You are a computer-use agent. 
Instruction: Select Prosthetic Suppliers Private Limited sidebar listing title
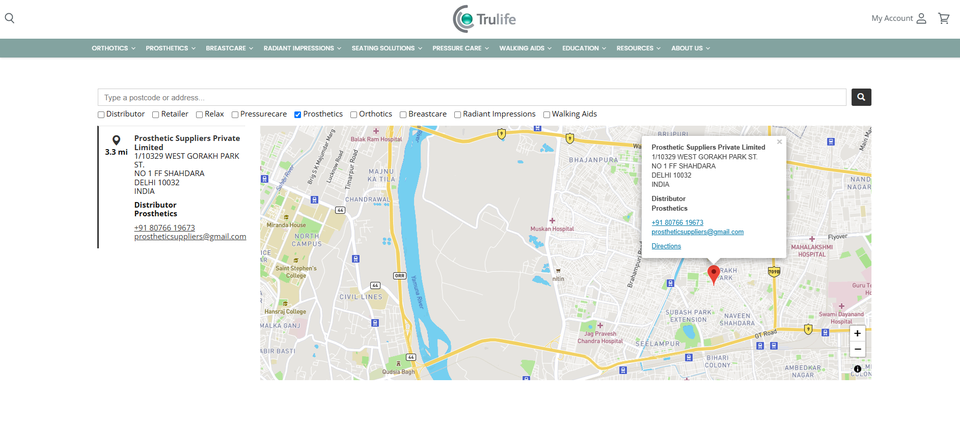pos(187,143)
